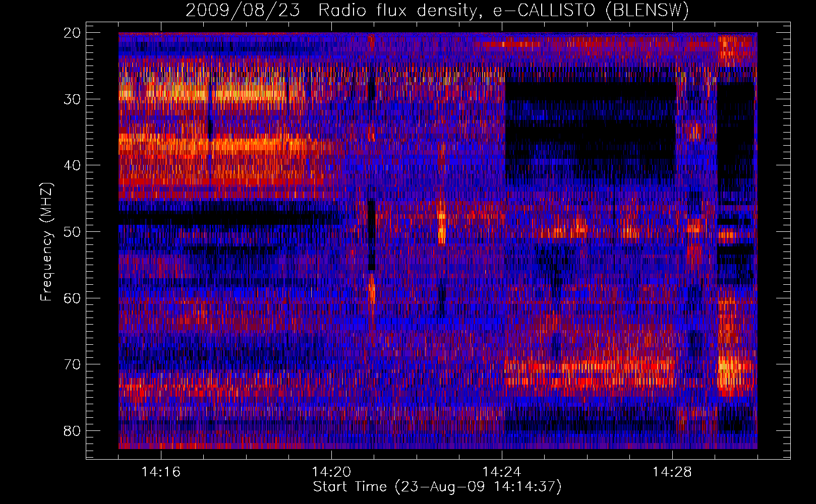Image resolution: width=816 pixels, height=504 pixels.
Task: Click the 80 frequency tick label
Action: 73,431
